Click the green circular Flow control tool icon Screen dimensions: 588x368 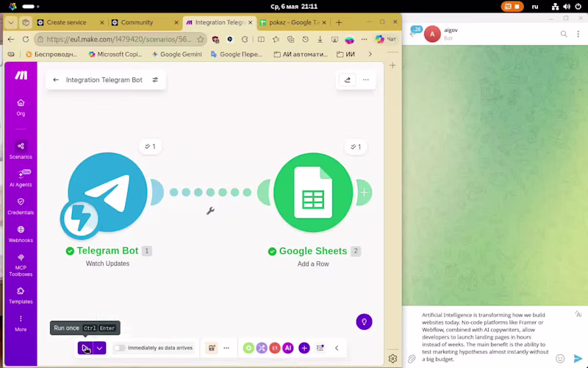[x=248, y=348]
